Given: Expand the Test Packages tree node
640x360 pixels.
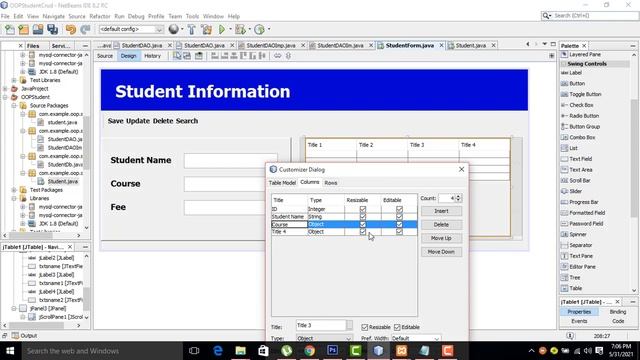Looking at the screenshot, I should 14,190.
